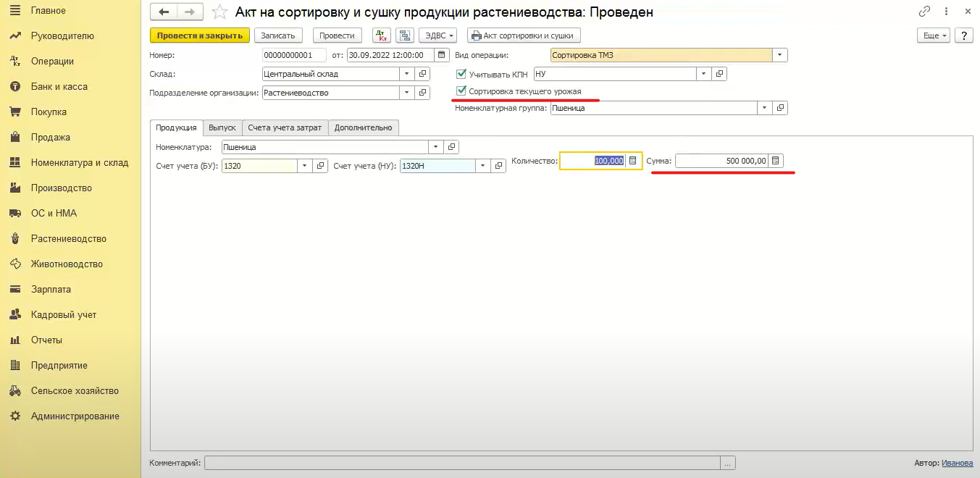Click into the Комментарий input field
Viewport: 980px width, 478px height.
(x=462, y=463)
